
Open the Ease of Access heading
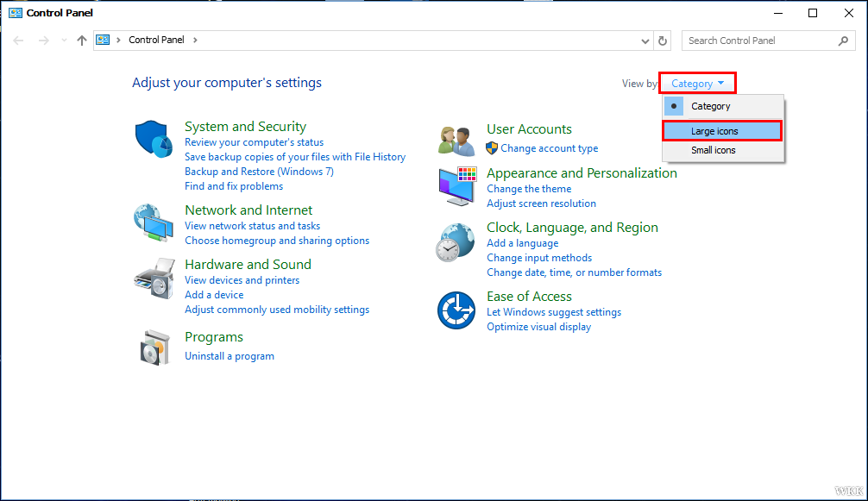click(x=529, y=297)
